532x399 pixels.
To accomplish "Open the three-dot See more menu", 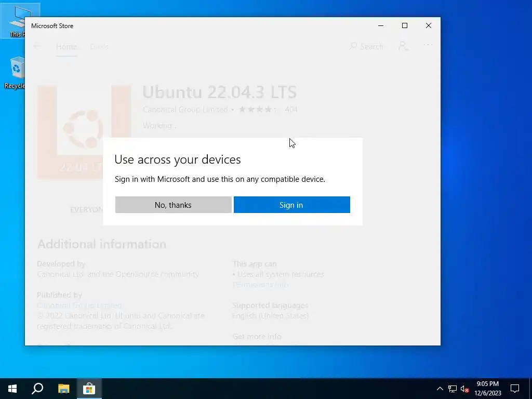I will click(x=428, y=45).
